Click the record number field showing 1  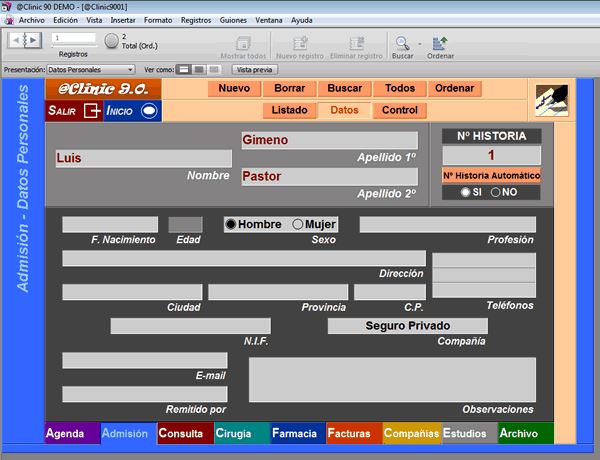pyautogui.click(x=73, y=38)
